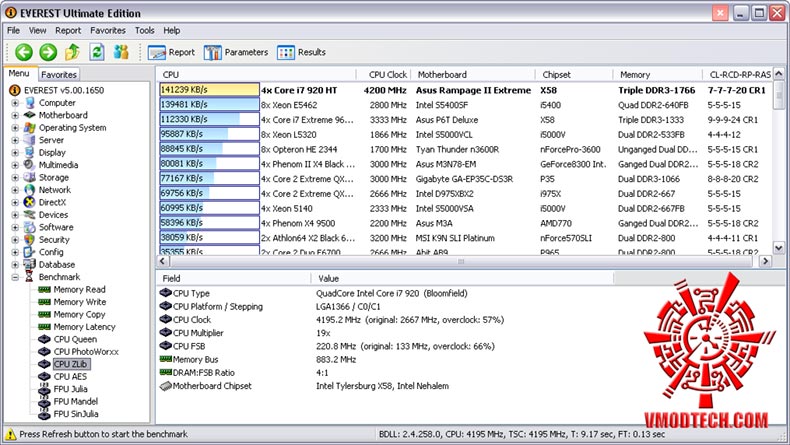Click the Report button in the toolbar
The width and height of the screenshot is (790, 445).
point(172,52)
